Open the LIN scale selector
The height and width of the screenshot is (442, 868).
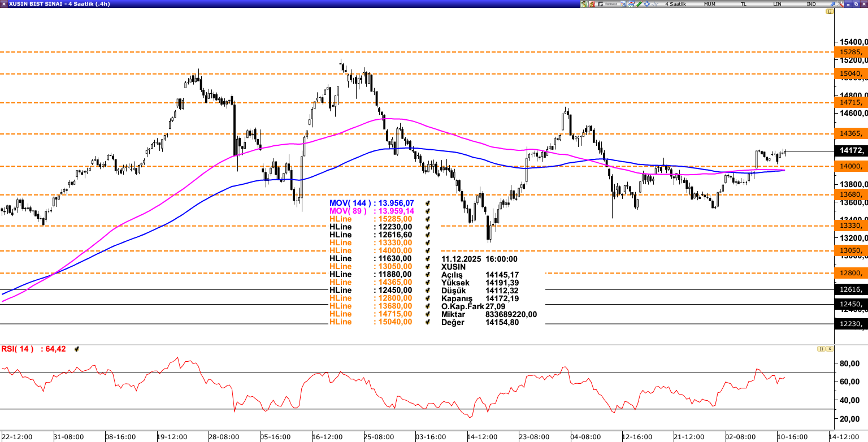(778, 4)
